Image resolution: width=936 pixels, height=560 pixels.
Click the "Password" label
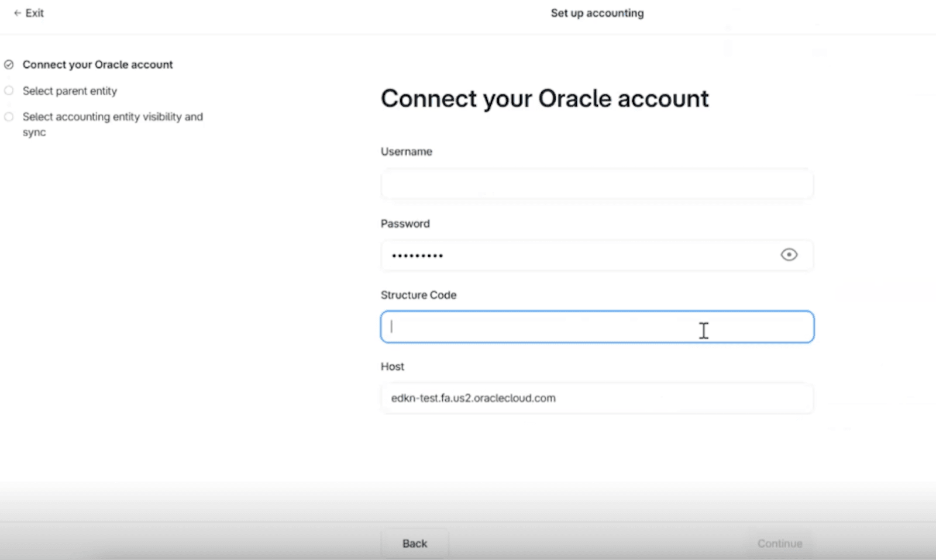[x=405, y=223]
